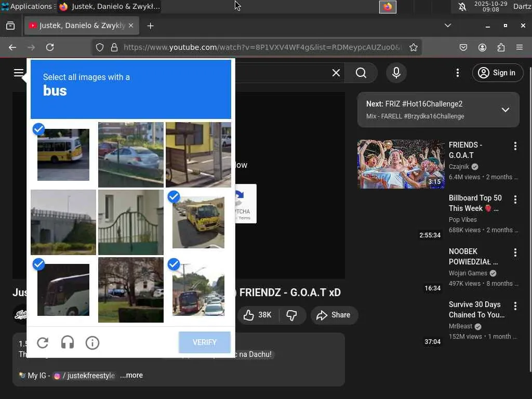
Task: Open captcha help info icon
Action: [92, 343]
